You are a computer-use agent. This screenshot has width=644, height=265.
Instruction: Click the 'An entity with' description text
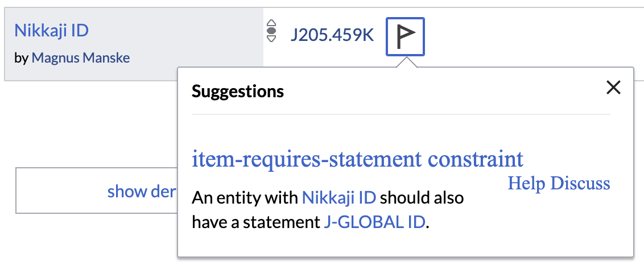tap(245, 198)
